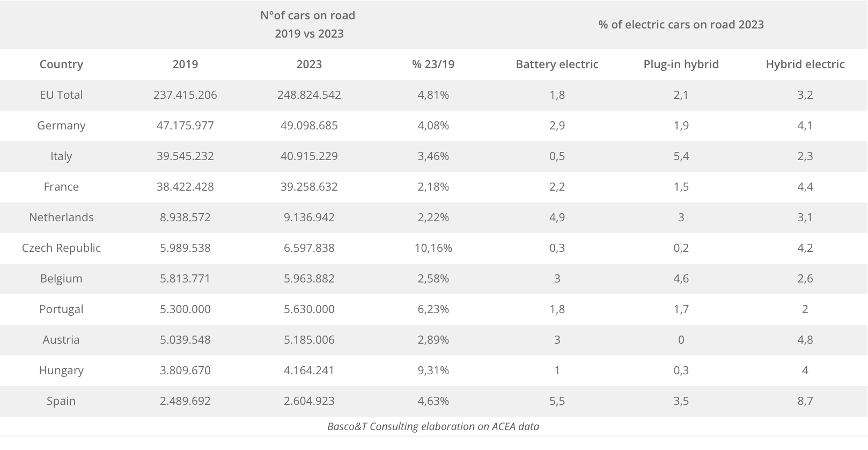Click the Germany country cell
The height and width of the screenshot is (450, 868).
pyautogui.click(x=61, y=126)
